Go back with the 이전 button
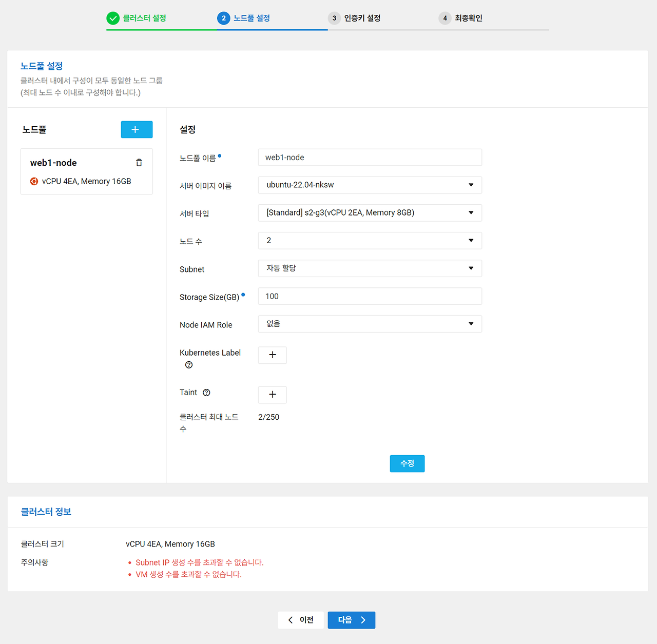 click(x=301, y=620)
